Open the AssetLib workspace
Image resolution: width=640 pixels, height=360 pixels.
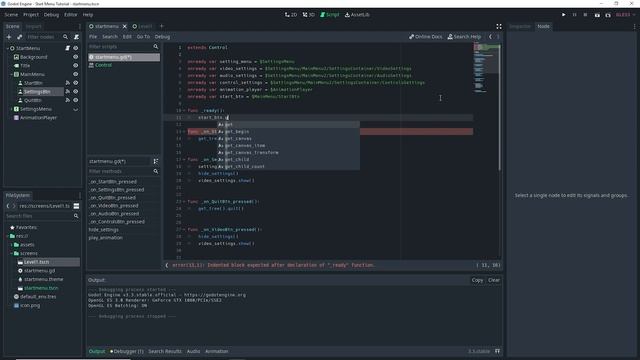(x=357, y=15)
